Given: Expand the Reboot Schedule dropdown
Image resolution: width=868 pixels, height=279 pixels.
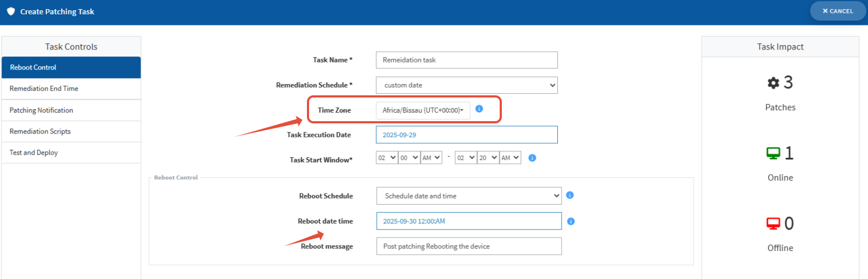Looking at the screenshot, I should click(x=468, y=196).
